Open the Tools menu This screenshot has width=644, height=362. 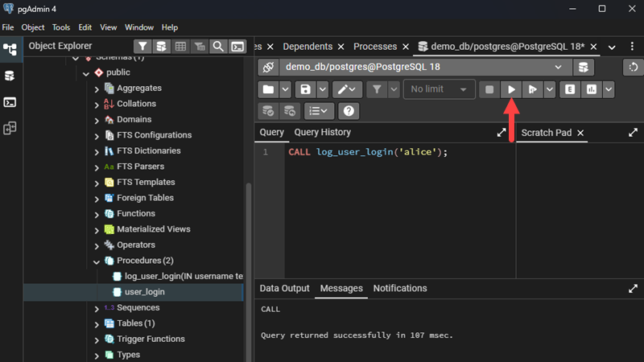[61, 27]
